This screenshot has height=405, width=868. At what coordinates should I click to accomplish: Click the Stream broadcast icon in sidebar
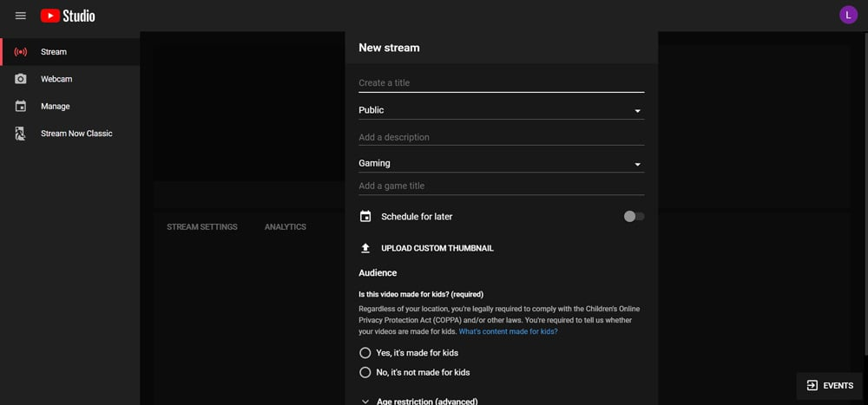click(x=21, y=52)
